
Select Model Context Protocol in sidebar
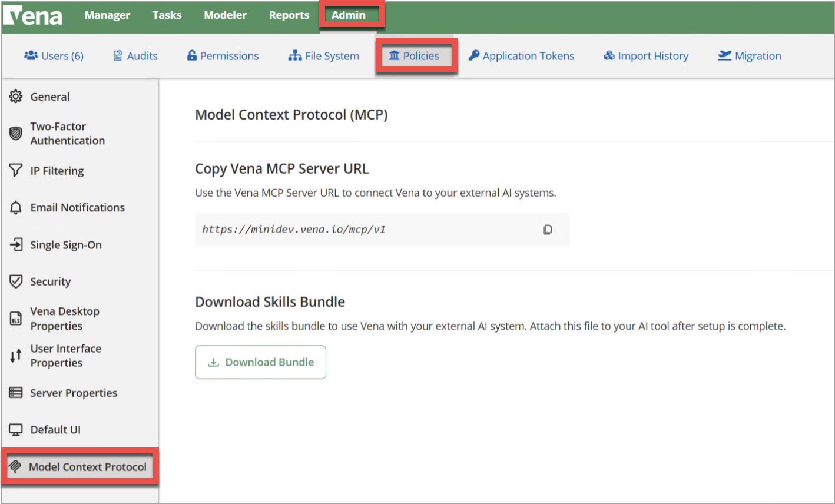click(79, 467)
